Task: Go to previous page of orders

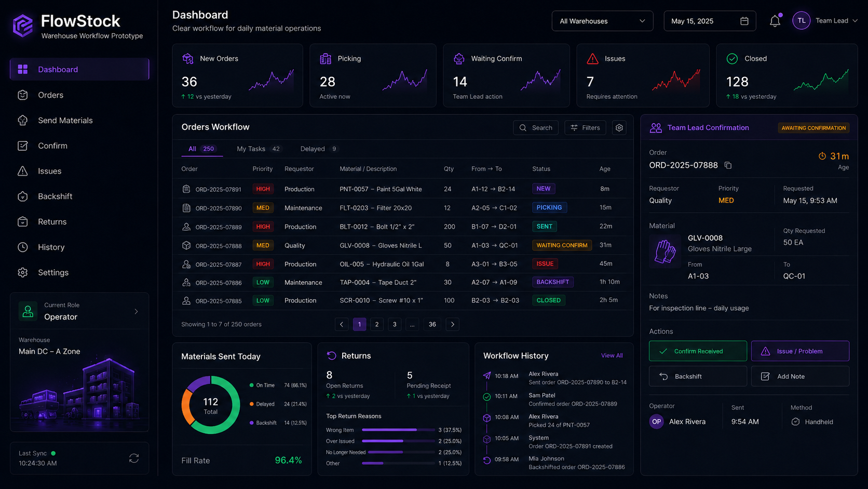Action: 342,324
